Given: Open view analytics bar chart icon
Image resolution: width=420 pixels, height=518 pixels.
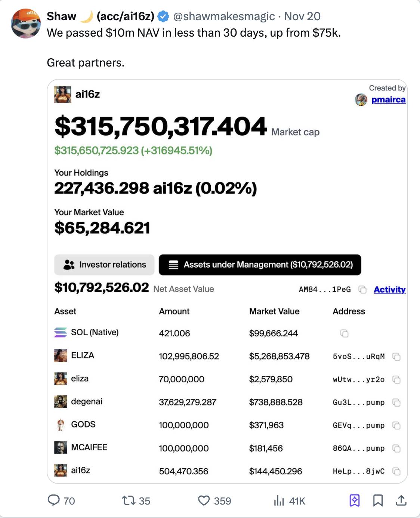Looking at the screenshot, I should (279, 500).
